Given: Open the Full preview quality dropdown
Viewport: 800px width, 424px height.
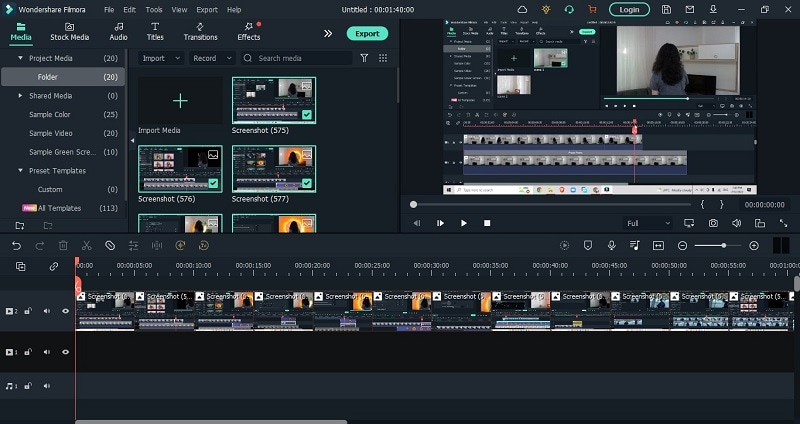Looking at the screenshot, I should pos(648,223).
